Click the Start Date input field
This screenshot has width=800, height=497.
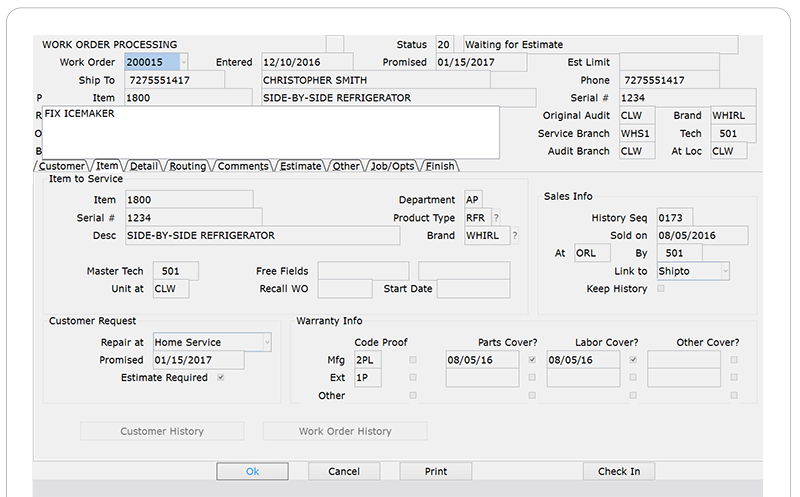473,289
